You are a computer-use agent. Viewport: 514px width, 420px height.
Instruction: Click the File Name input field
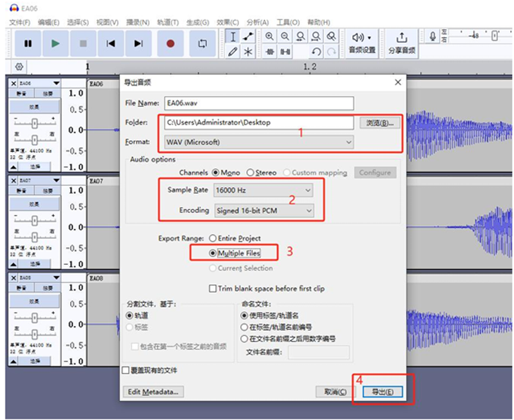(x=258, y=103)
